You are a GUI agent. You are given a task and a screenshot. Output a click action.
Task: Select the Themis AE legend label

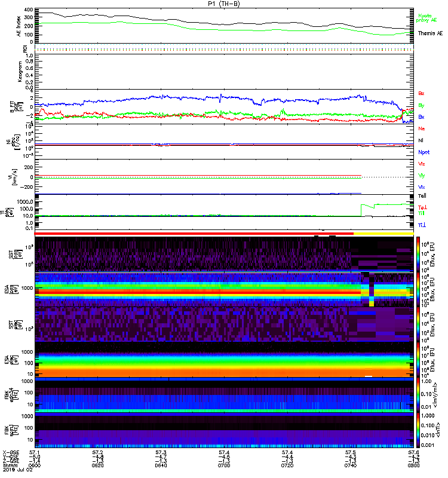[430, 33]
